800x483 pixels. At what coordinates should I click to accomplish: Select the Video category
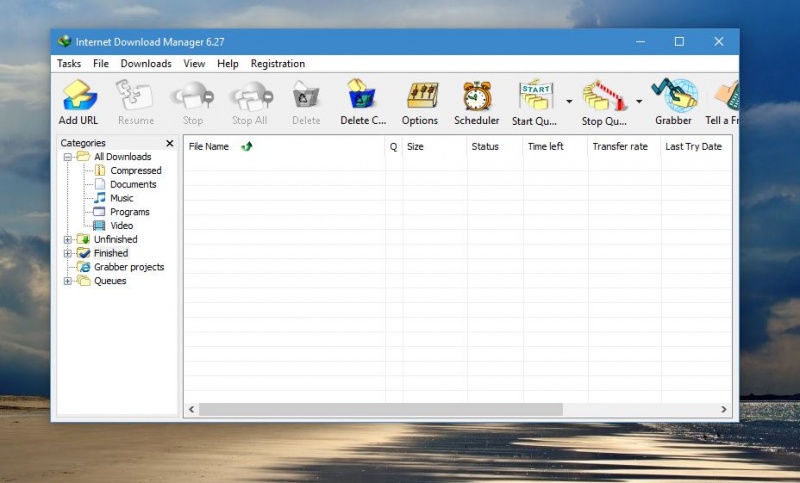tap(121, 226)
